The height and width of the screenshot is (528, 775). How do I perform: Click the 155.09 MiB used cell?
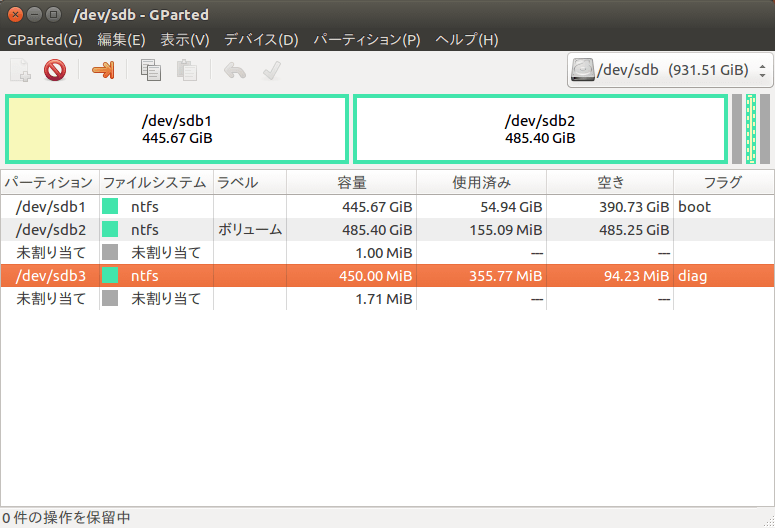pyautogui.click(x=481, y=230)
